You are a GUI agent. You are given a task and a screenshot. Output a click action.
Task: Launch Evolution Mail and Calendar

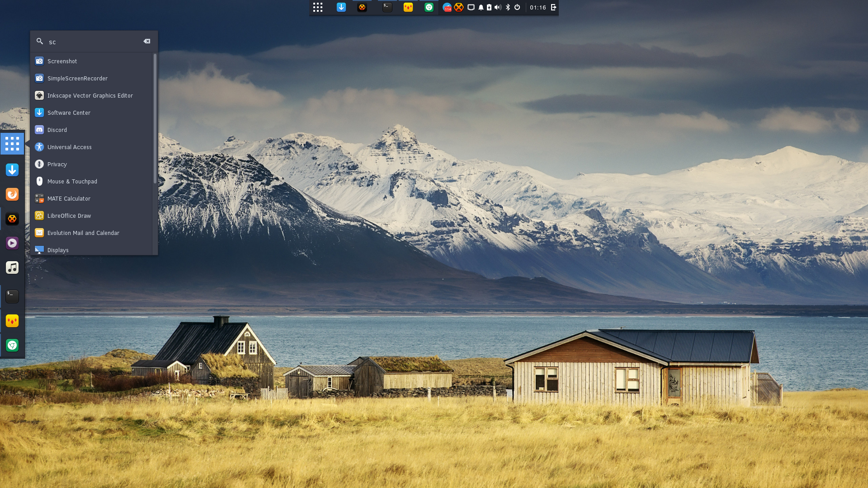tap(91, 233)
